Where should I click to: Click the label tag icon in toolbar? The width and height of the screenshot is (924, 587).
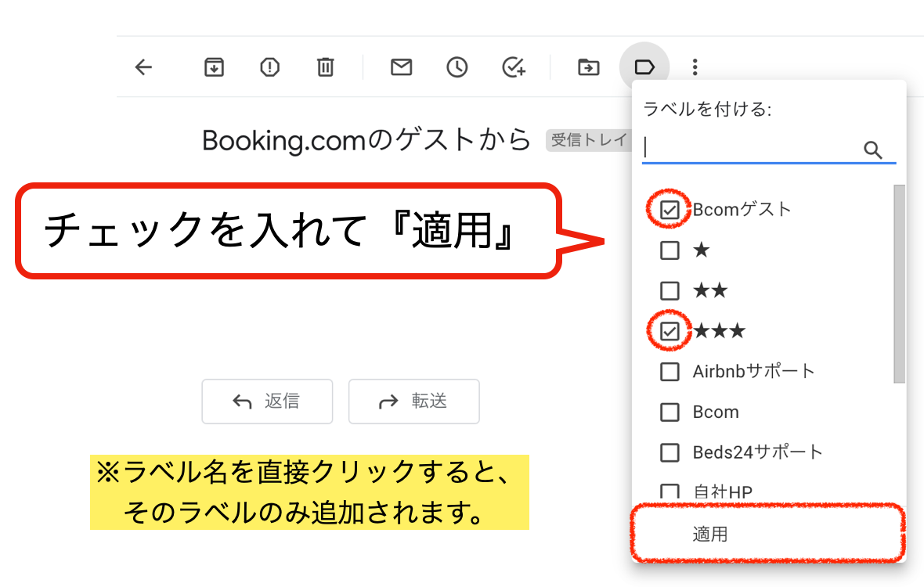(x=644, y=67)
